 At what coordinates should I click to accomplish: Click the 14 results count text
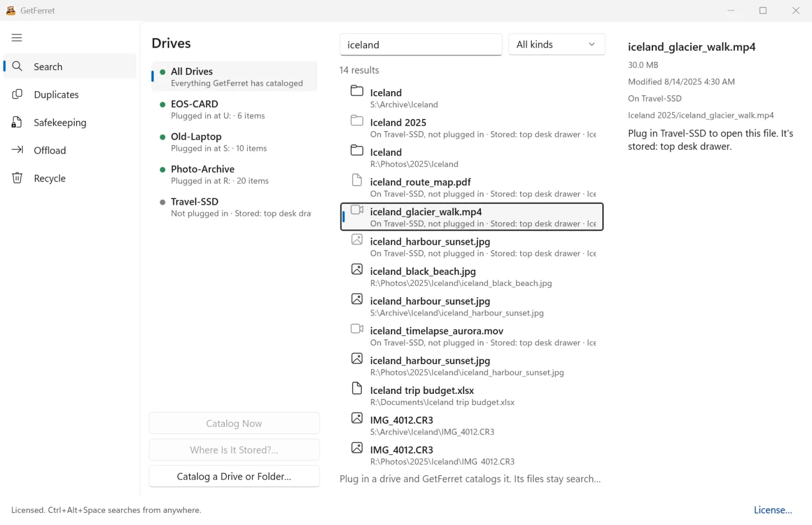(359, 70)
